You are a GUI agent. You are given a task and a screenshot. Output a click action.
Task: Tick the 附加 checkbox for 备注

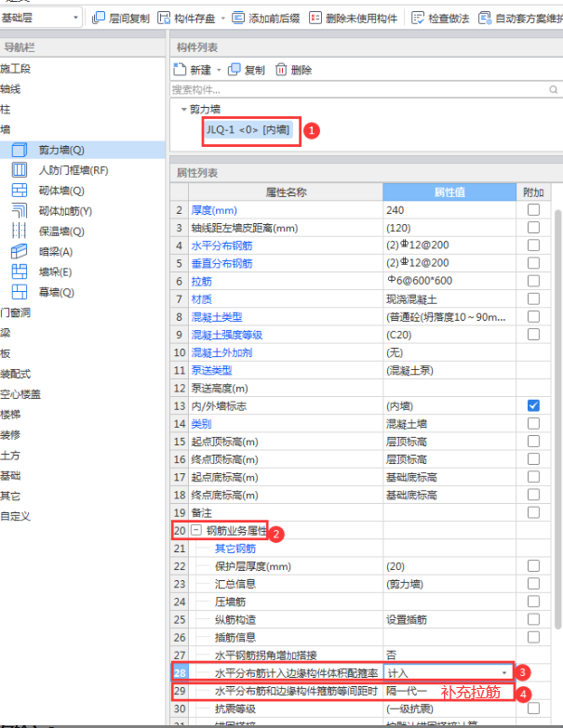pos(533,512)
